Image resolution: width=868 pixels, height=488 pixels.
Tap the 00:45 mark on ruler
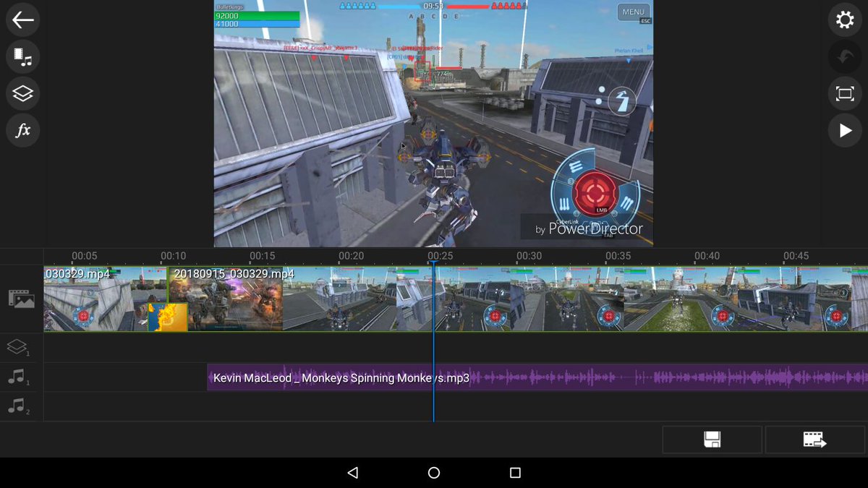point(796,256)
